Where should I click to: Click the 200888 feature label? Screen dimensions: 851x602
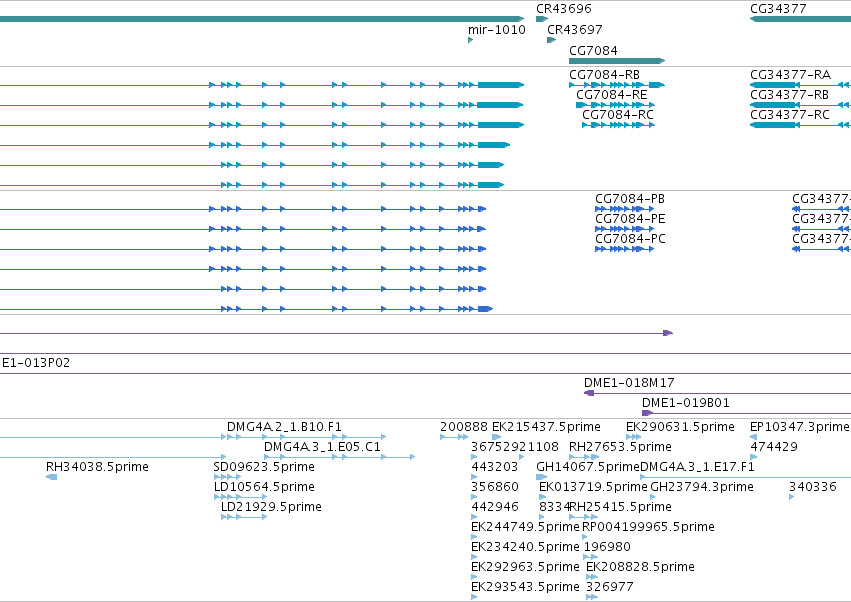click(463, 427)
